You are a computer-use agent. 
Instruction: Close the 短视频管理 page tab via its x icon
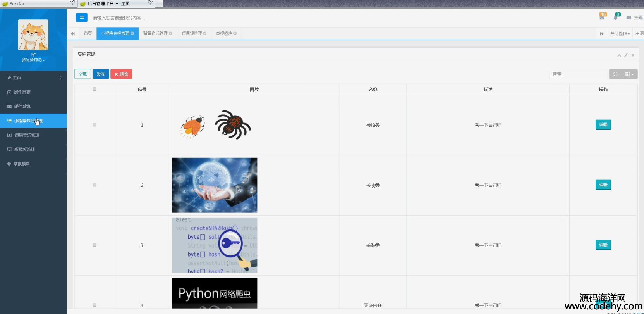click(x=204, y=33)
